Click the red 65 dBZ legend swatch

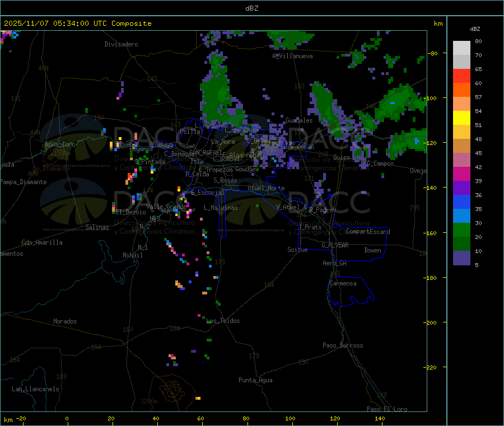click(x=461, y=76)
